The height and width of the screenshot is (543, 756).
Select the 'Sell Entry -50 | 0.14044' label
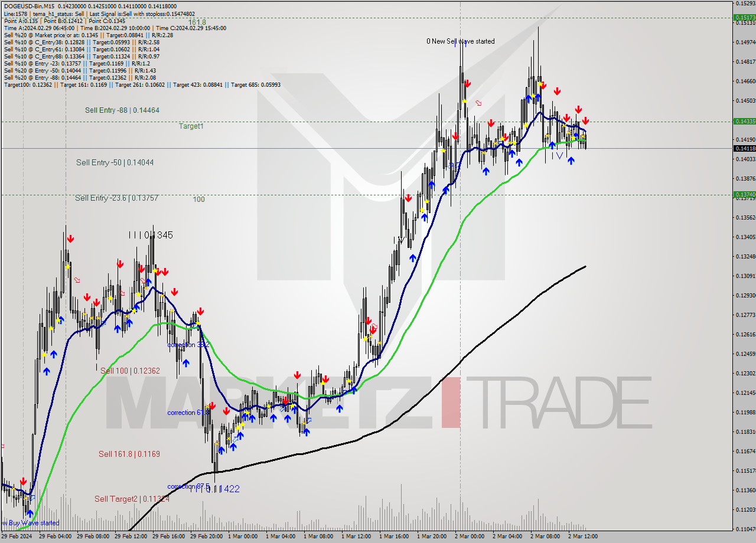click(115, 162)
